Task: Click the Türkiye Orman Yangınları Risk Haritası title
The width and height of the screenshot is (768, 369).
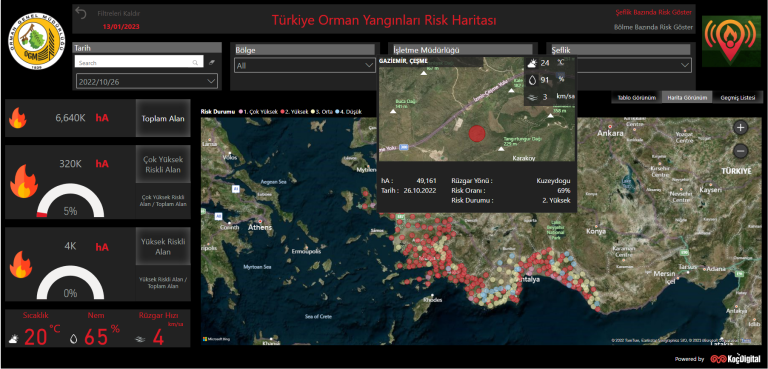Action: tap(384, 21)
